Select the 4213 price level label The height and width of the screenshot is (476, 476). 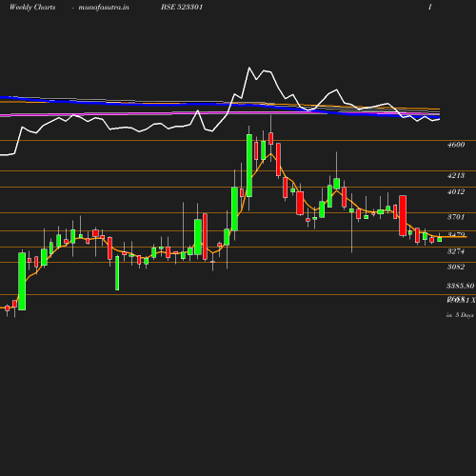coord(456,175)
